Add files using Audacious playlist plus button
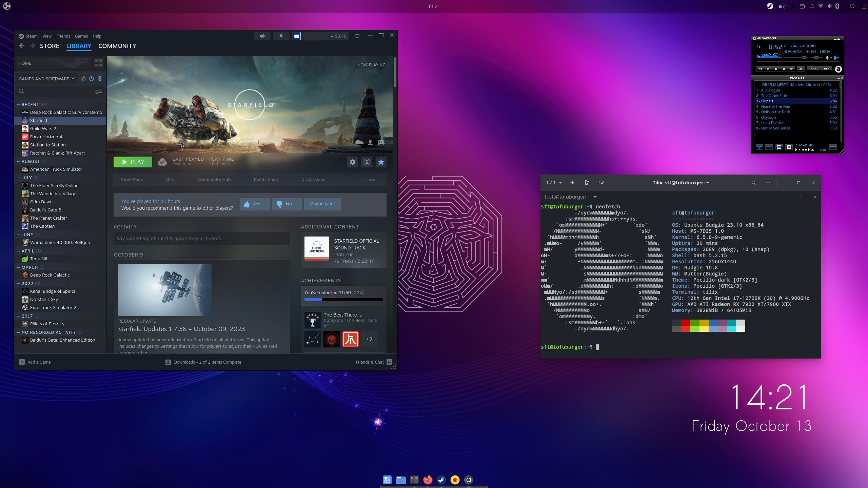Viewport: 868px width, 488px height. pos(759,147)
